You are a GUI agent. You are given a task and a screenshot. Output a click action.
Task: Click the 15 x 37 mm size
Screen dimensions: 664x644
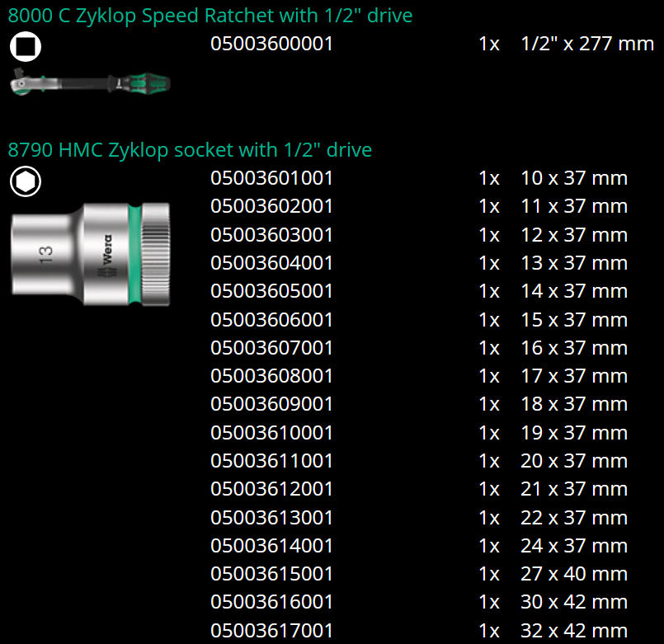(574, 320)
